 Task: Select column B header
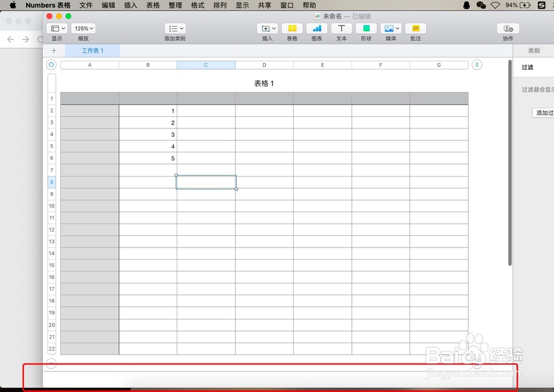148,65
